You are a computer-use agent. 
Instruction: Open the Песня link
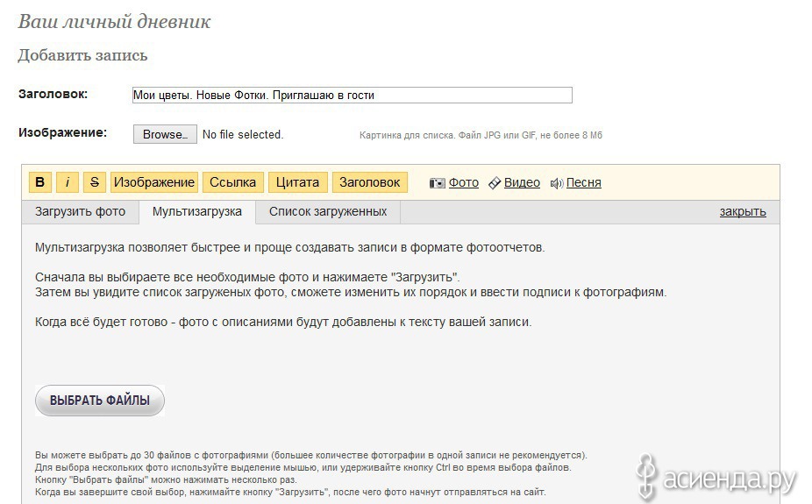coord(584,182)
